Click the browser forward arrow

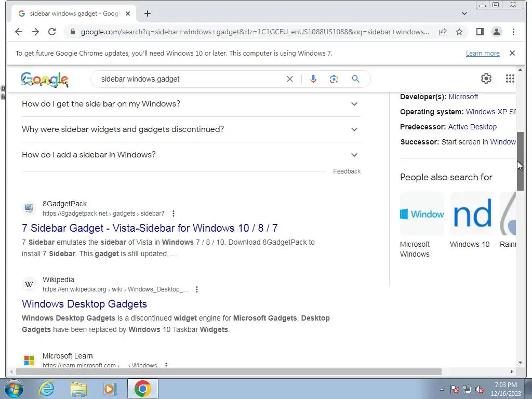point(35,32)
